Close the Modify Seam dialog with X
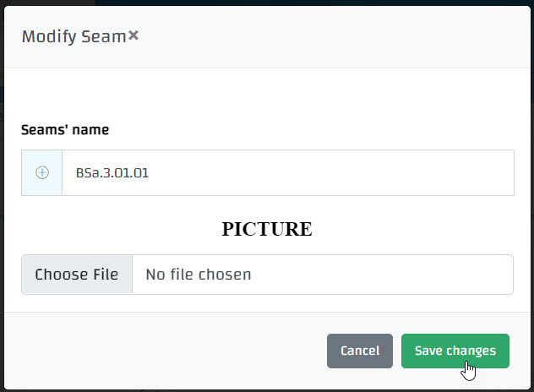This screenshot has height=392, width=534. [133, 36]
